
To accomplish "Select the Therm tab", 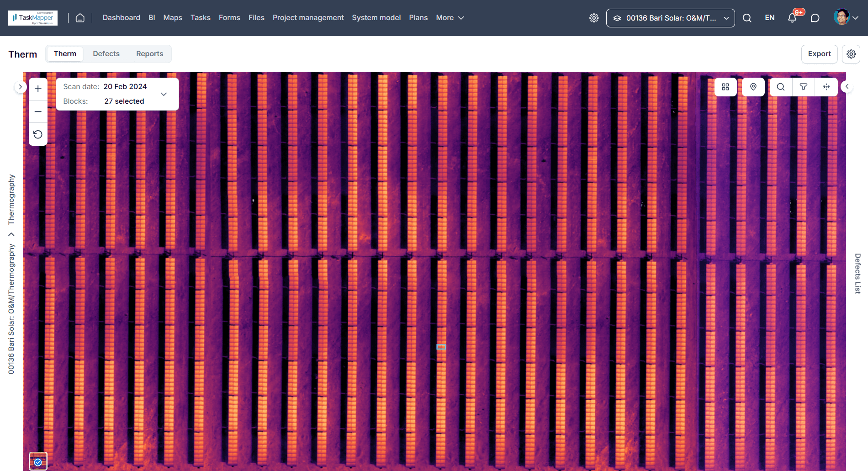I will coord(65,54).
